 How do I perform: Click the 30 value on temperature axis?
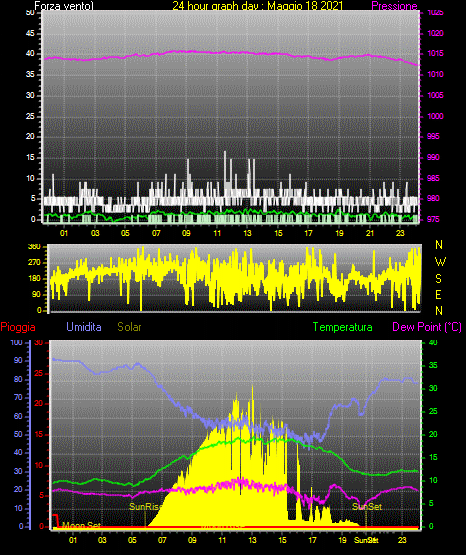pyautogui.click(x=433, y=388)
